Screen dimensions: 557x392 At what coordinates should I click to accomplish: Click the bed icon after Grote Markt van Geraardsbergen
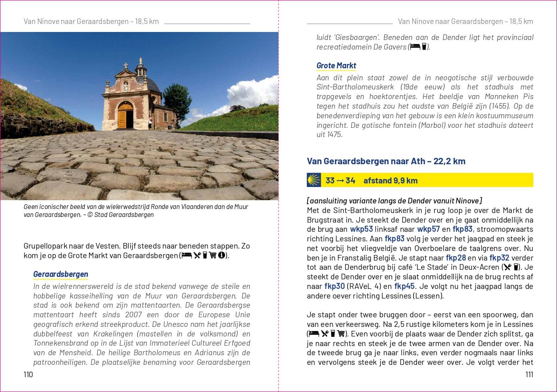[x=187, y=255]
